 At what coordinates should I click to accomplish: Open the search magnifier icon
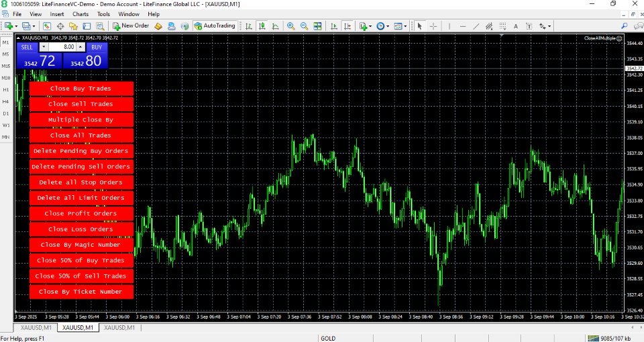625,26
